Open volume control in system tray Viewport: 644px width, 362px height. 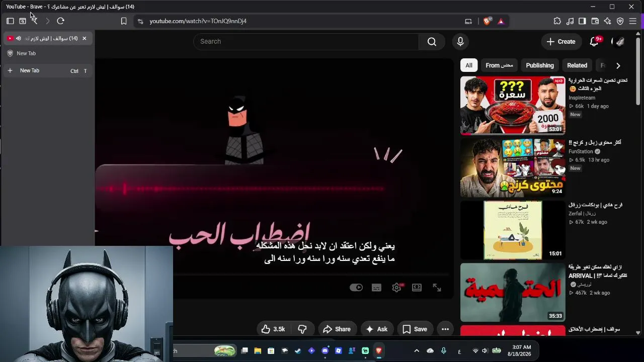(x=485, y=351)
